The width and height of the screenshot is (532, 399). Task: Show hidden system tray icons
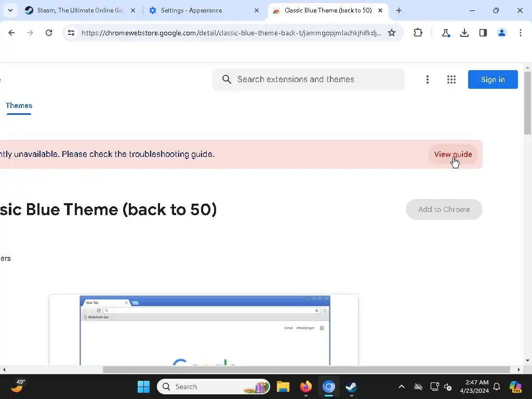point(402,387)
